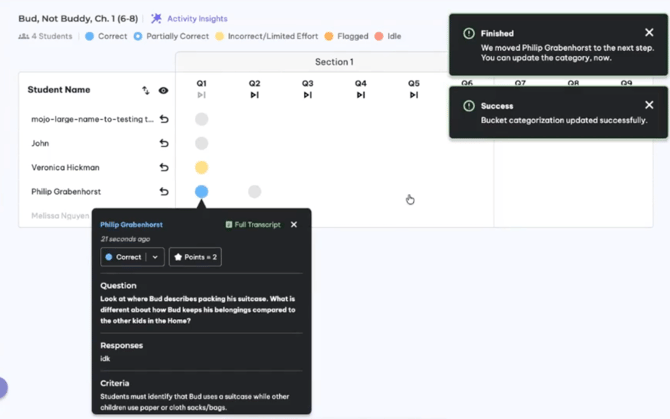Select John's gray Q1 status dot
The height and width of the screenshot is (419, 670).
201,143
